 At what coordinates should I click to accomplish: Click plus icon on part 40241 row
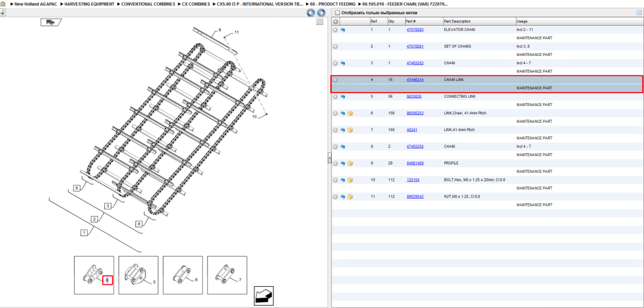point(336,130)
